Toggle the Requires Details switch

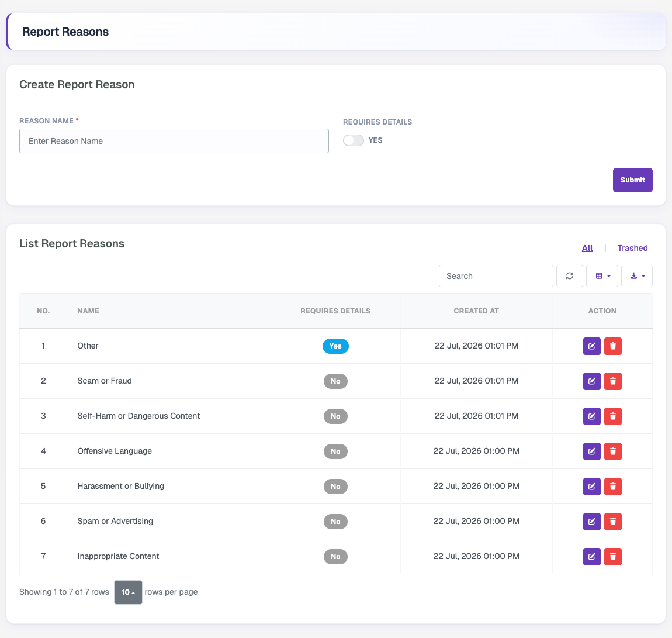[353, 140]
